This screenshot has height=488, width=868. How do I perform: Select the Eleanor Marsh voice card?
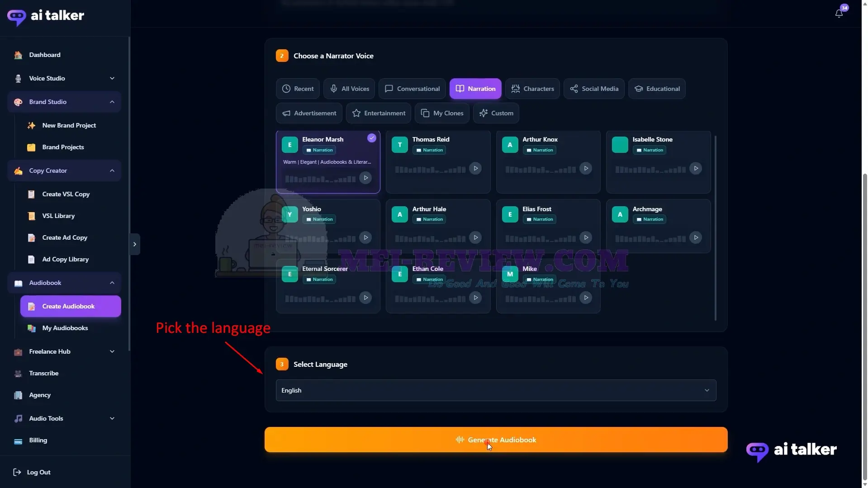(x=328, y=162)
